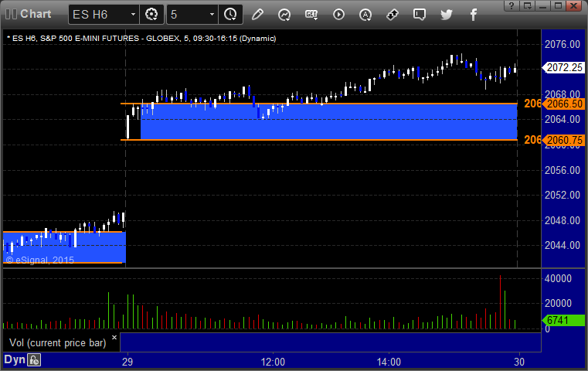
Task: Click the ES H6 S&P 500 E-MINI title text
Action: pos(141,39)
